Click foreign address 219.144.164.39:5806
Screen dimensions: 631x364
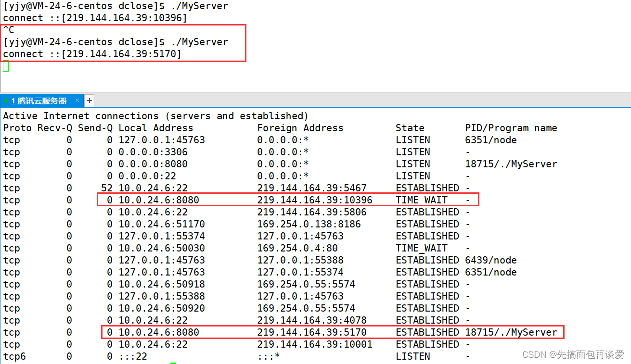(x=312, y=212)
